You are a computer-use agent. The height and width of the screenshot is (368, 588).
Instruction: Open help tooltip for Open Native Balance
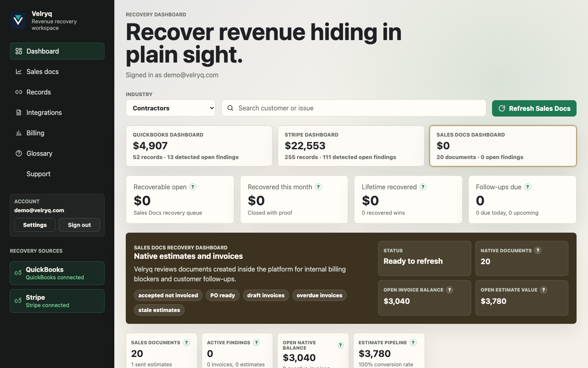[x=341, y=345]
